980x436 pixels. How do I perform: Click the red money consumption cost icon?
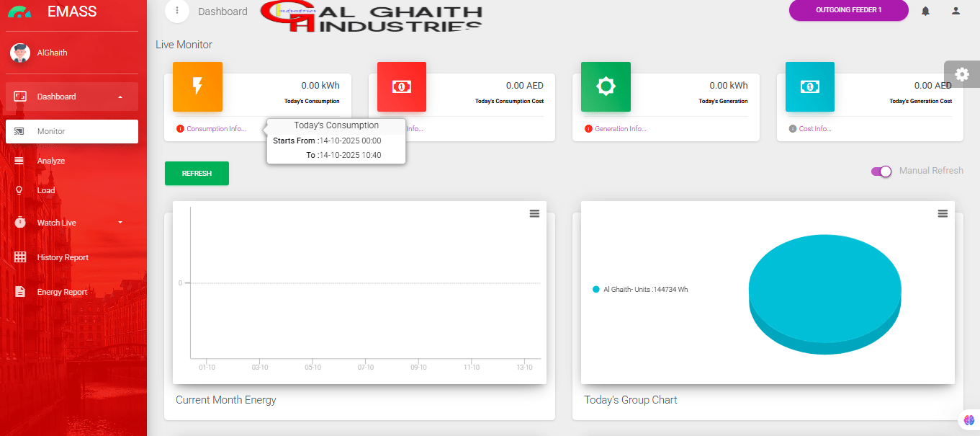point(402,86)
